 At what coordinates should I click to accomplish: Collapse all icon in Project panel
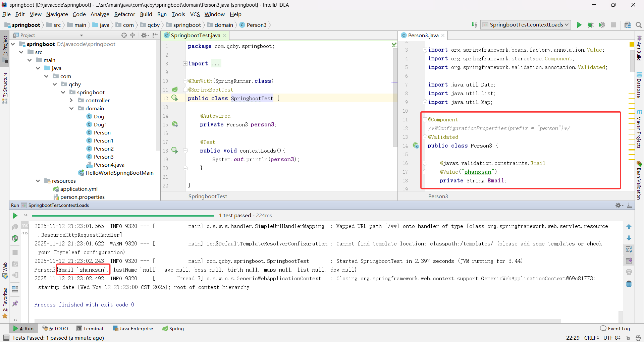pyautogui.click(x=132, y=35)
